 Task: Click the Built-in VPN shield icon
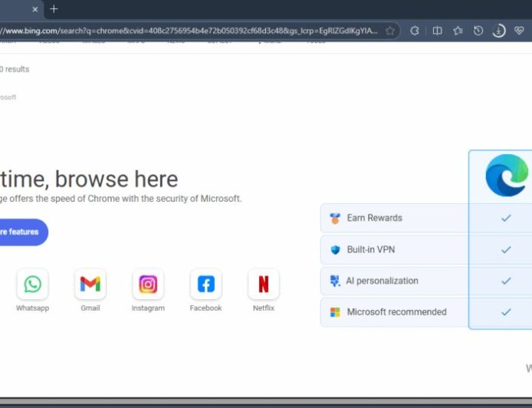(335, 250)
